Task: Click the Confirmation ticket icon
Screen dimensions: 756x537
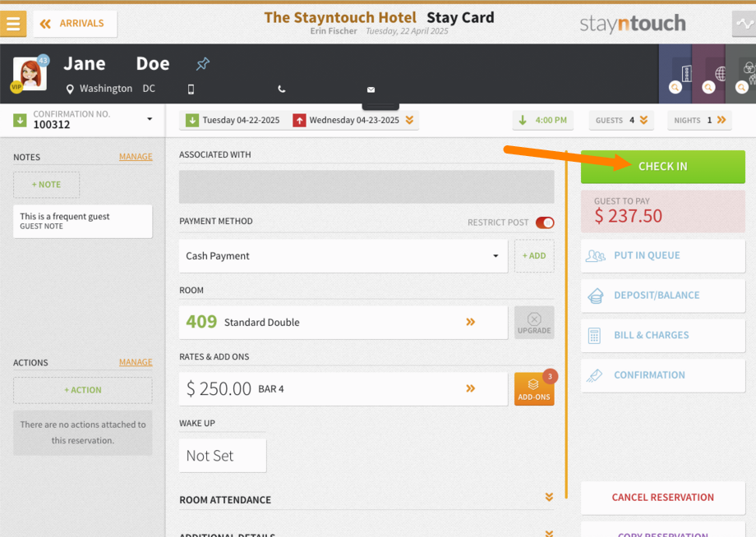Action: [594, 376]
